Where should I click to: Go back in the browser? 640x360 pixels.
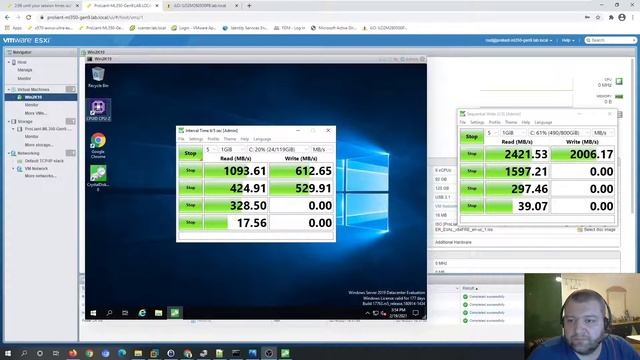[7, 17]
